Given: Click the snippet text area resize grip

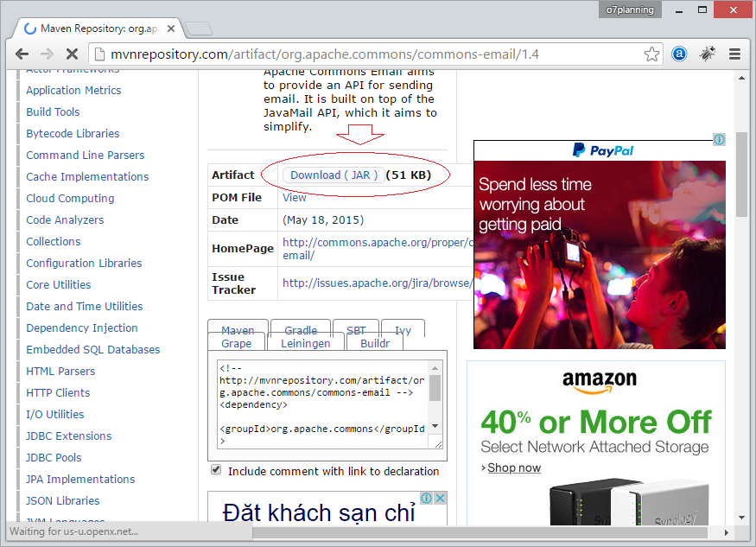Looking at the screenshot, I should [438, 444].
